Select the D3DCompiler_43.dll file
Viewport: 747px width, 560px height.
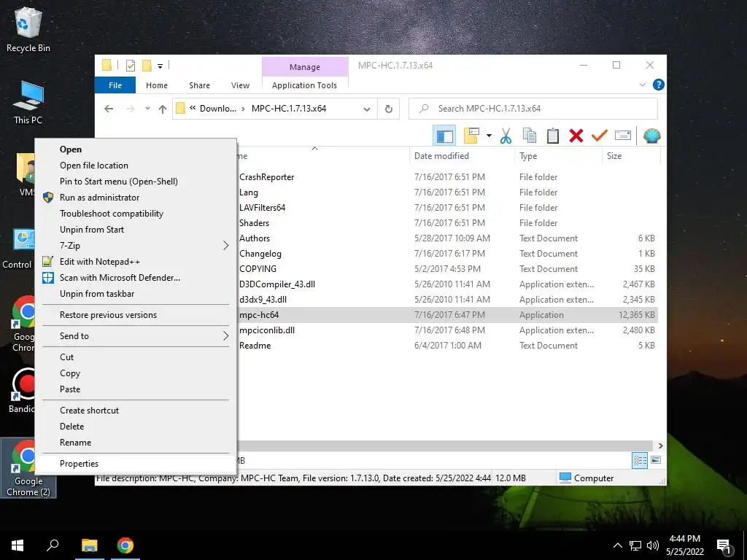click(x=277, y=284)
